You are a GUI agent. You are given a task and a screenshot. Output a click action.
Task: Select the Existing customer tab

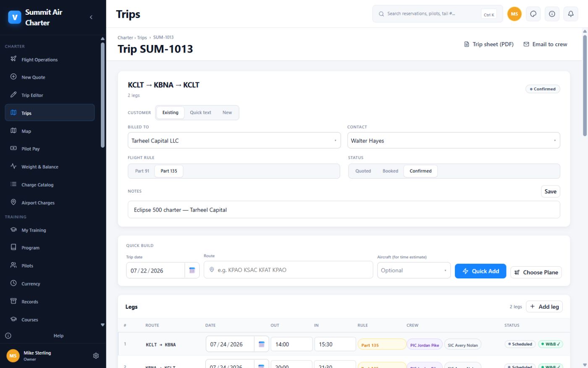170,112
